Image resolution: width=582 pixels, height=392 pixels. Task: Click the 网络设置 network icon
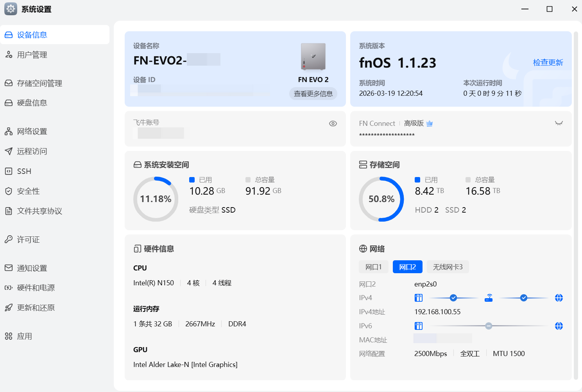(9, 131)
